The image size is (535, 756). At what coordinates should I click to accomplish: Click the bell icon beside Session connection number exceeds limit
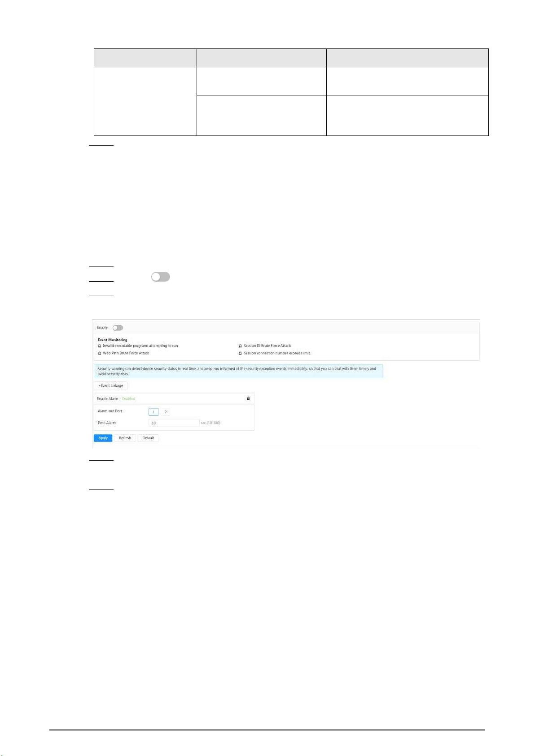click(x=240, y=354)
